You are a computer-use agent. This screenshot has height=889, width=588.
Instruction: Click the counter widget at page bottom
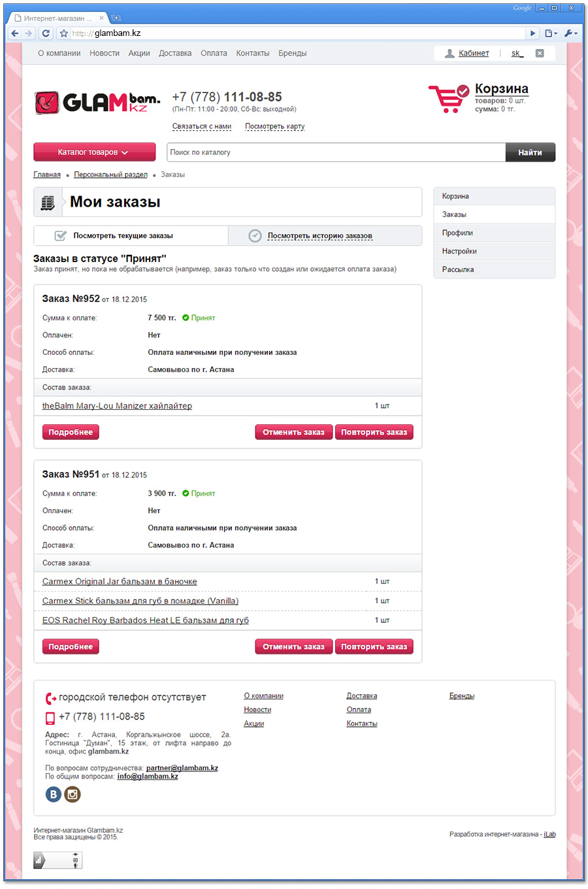tap(58, 860)
